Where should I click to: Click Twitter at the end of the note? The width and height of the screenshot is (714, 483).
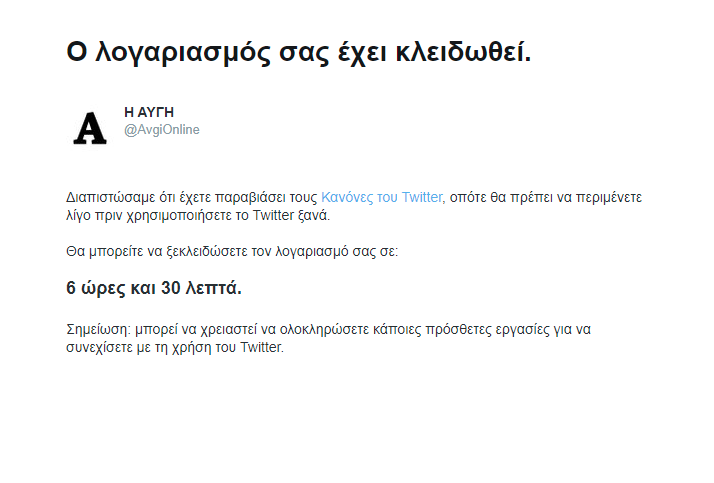tap(262, 347)
